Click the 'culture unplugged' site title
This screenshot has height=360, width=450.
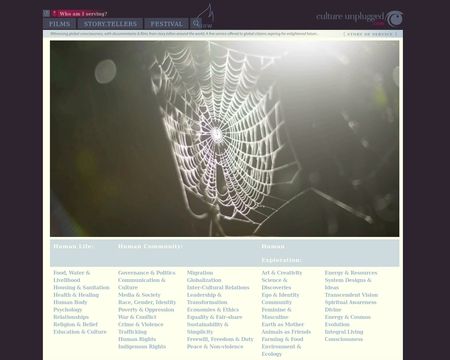(x=350, y=17)
